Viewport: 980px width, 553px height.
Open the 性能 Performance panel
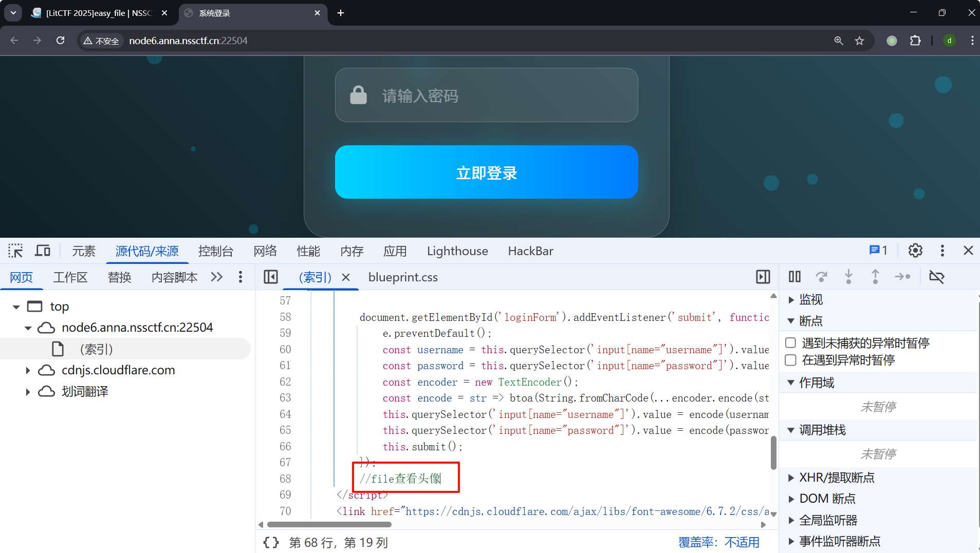point(308,251)
